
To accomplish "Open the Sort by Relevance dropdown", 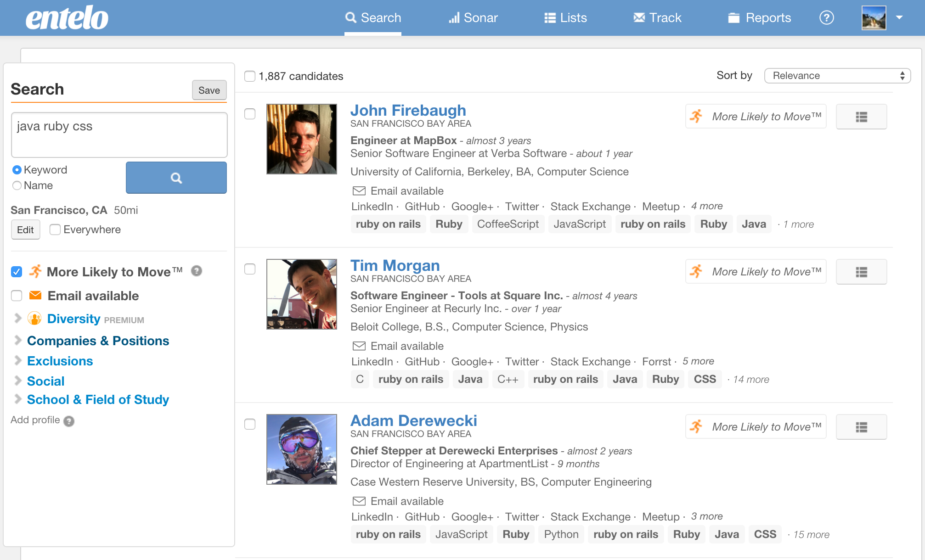I will 837,76.
